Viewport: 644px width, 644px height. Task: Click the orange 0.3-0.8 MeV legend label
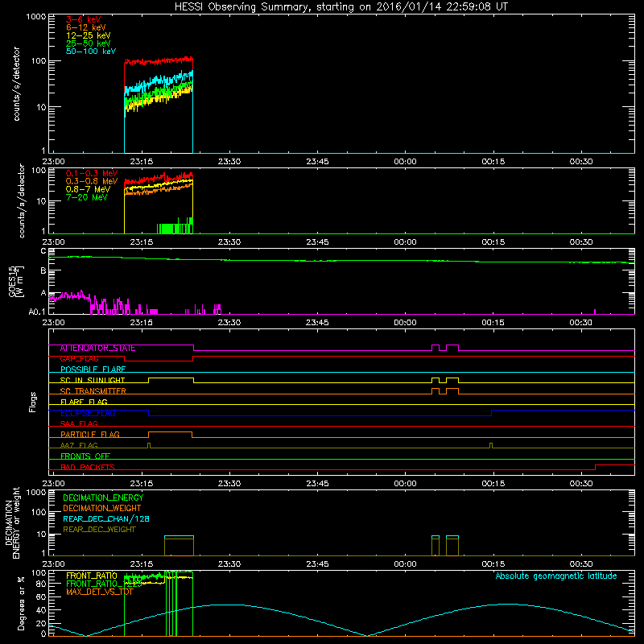[x=92, y=181]
